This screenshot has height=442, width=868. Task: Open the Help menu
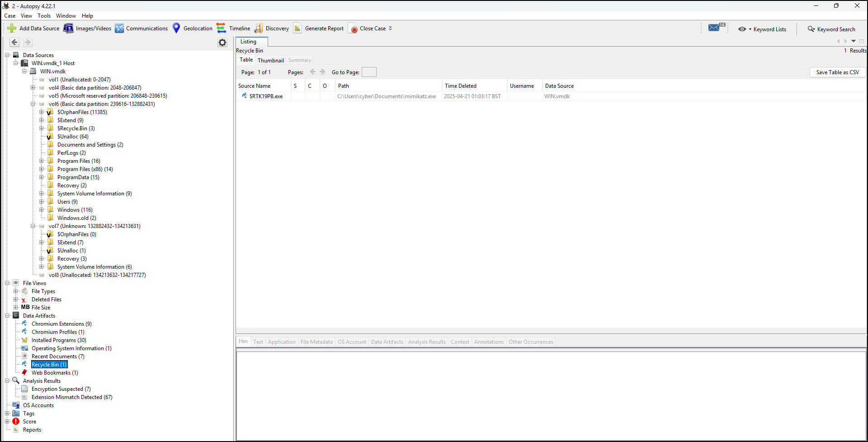tap(88, 16)
